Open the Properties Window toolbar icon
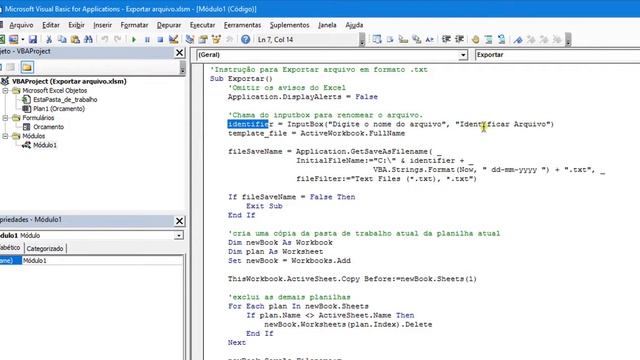 (203, 40)
